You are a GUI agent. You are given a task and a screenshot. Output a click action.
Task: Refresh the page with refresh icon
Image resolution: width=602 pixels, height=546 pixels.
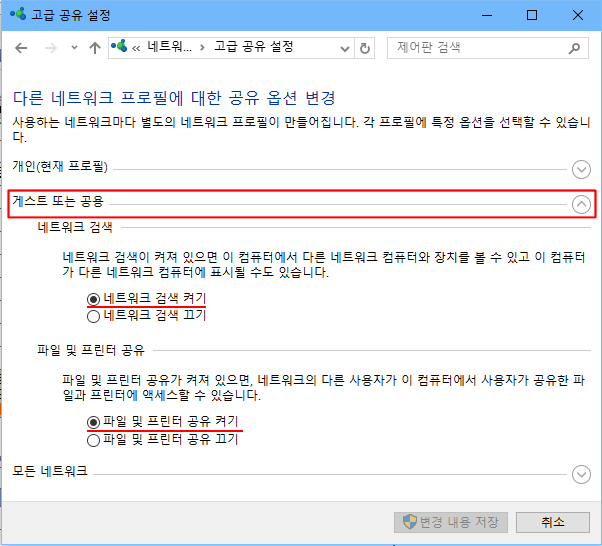[364, 48]
